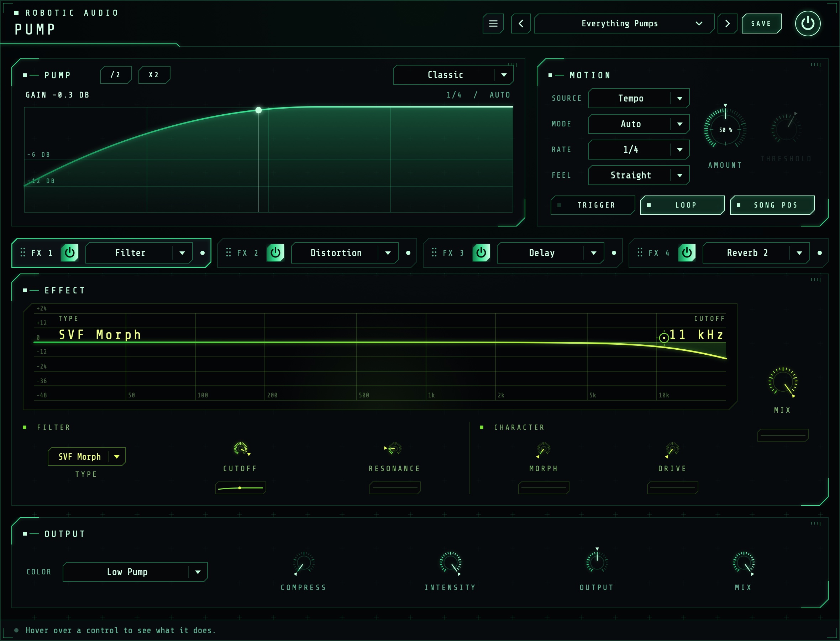Open the Classic curve shape dropdown
The width and height of the screenshot is (840, 641).
pos(453,75)
